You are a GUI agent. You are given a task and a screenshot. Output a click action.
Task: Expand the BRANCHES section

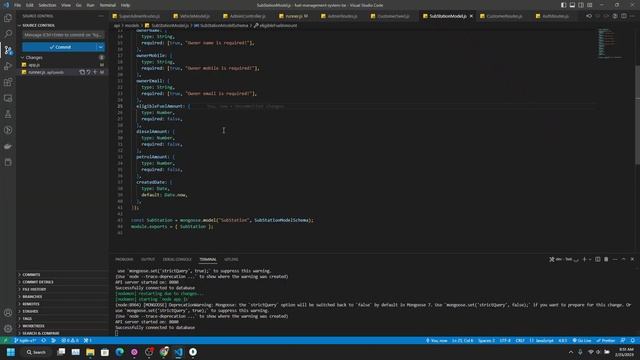click(x=32, y=297)
